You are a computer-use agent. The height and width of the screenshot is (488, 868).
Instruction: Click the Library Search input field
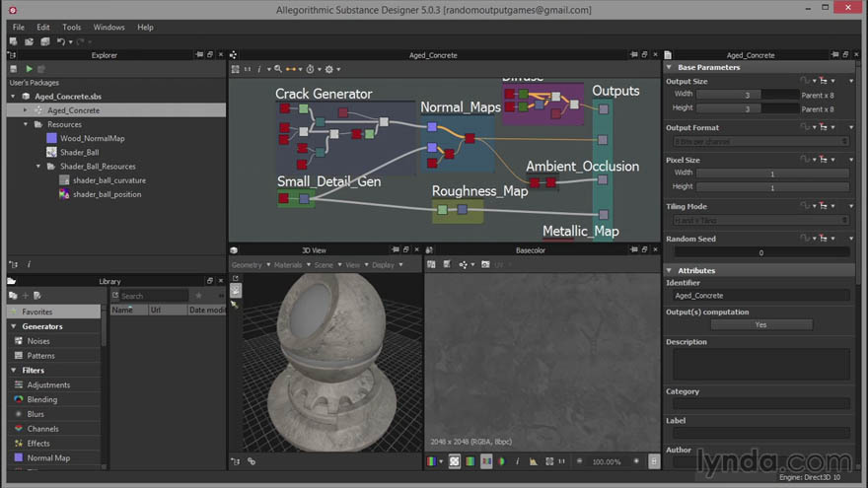coord(153,296)
